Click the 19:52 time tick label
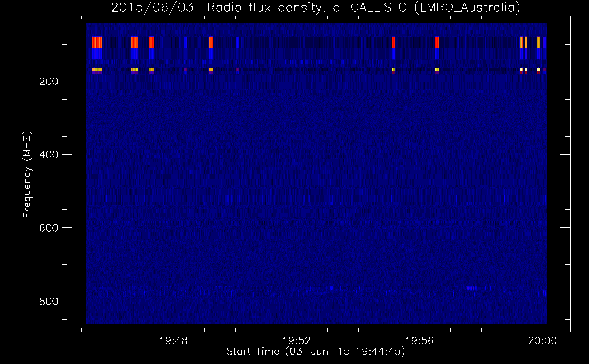This screenshot has width=589, height=364. (297, 341)
